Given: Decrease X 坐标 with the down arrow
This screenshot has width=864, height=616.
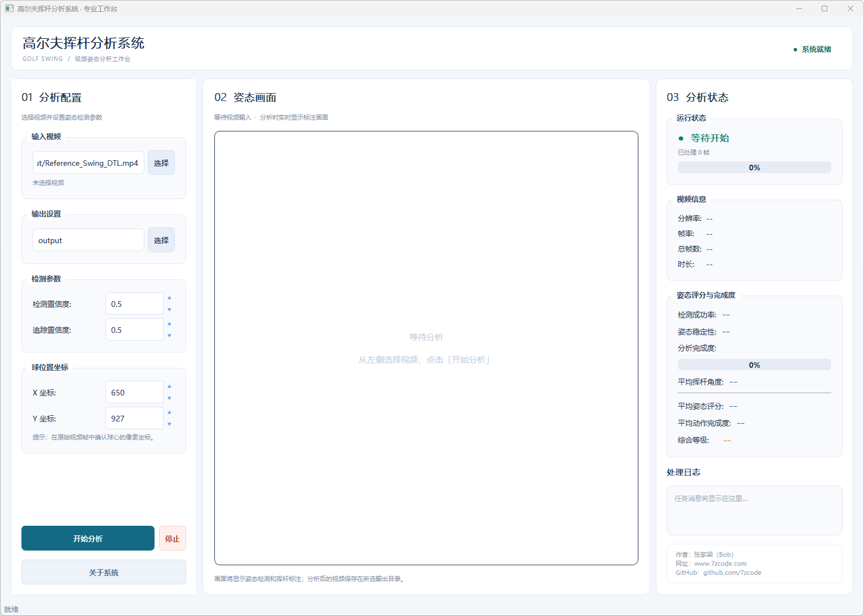Looking at the screenshot, I should 169,398.
